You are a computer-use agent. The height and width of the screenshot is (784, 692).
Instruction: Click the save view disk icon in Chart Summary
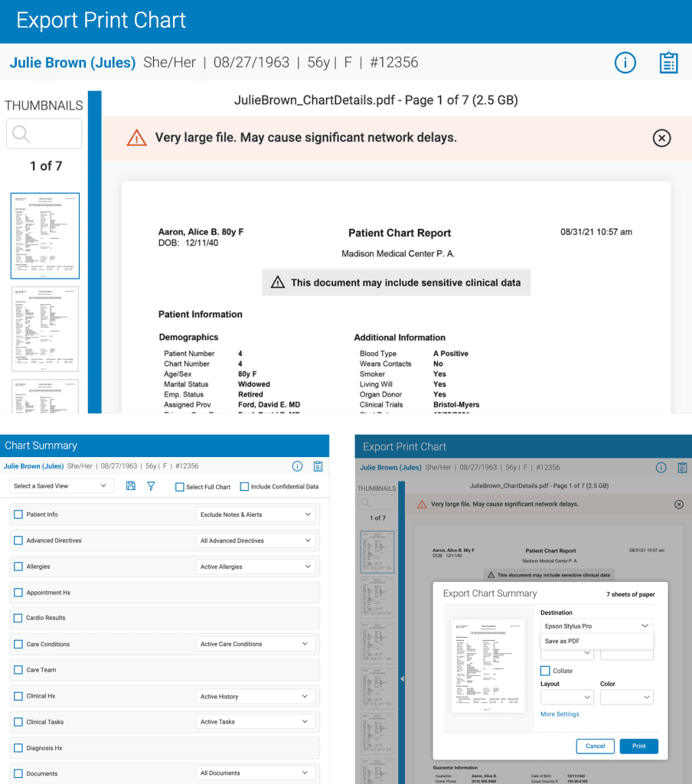click(x=131, y=486)
